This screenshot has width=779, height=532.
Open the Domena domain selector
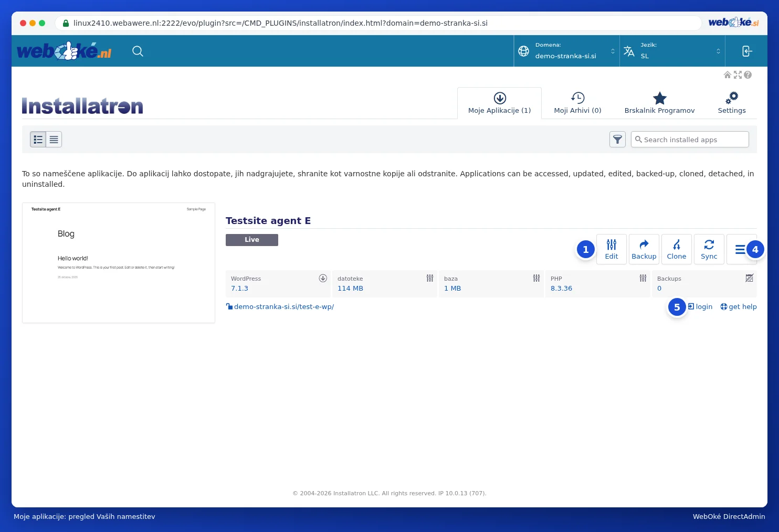(x=567, y=51)
